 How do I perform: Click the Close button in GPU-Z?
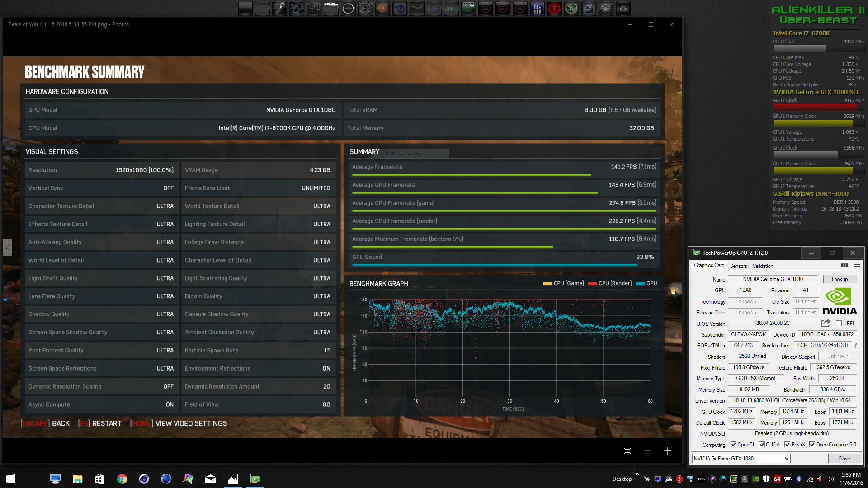844,459
